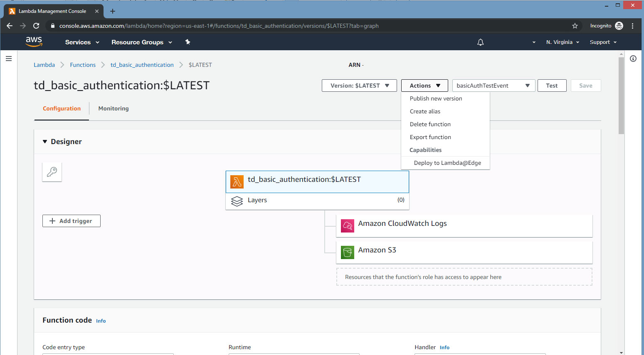Open the notifications bell icon
This screenshot has width=644, height=355.
(480, 42)
